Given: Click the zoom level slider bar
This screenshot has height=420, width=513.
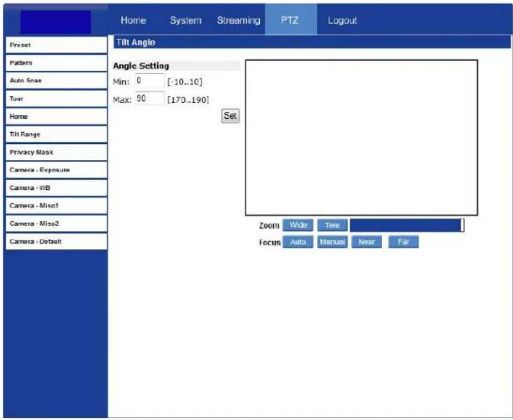Looking at the screenshot, I should pyautogui.click(x=407, y=225).
